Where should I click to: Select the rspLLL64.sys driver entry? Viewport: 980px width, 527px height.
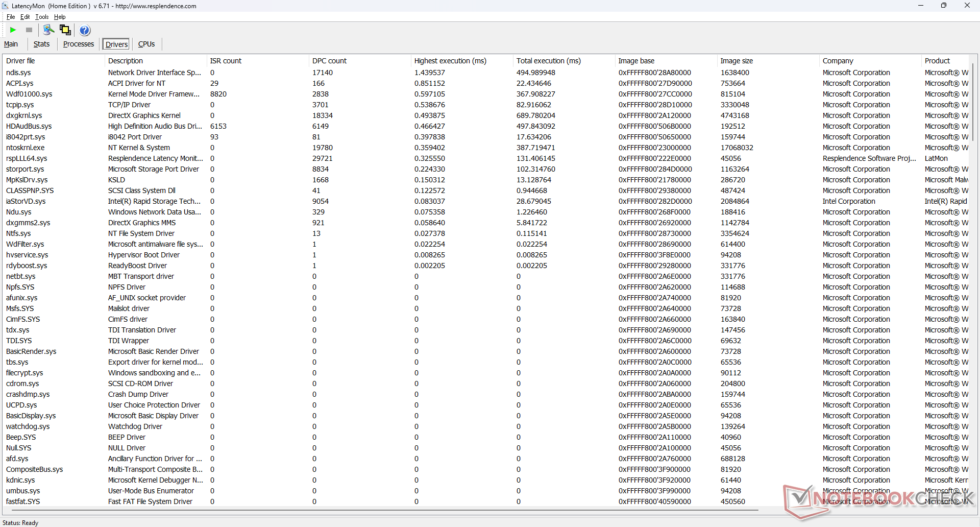tap(27, 158)
